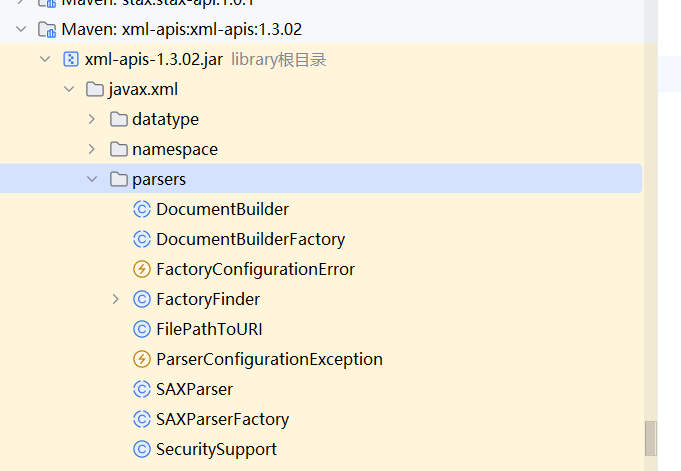The image size is (681, 471).
Task: Select Maven: xml-apis:xml-apis:1.3.02 library entry
Action: 181,29
